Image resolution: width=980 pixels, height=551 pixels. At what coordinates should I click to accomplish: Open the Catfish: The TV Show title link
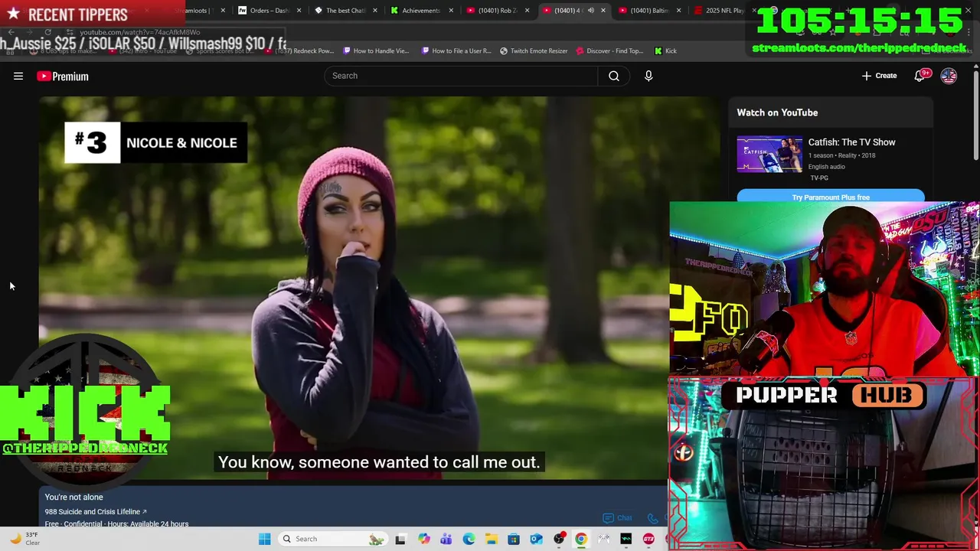click(x=851, y=142)
